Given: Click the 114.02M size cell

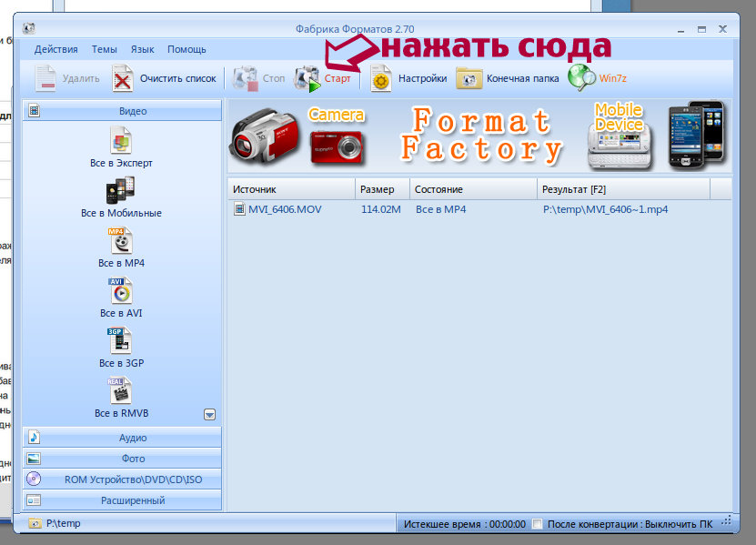Looking at the screenshot, I should pyautogui.click(x=381, y=209).
